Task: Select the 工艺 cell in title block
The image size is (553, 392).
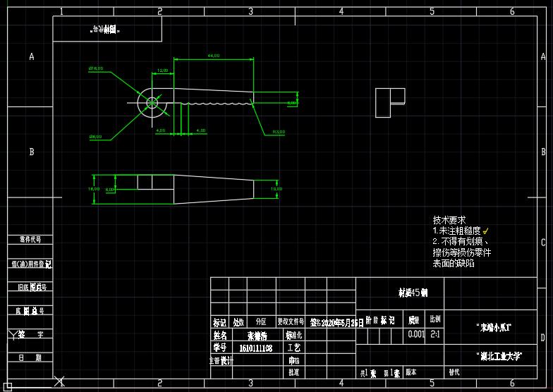Action: click(293, 348)
